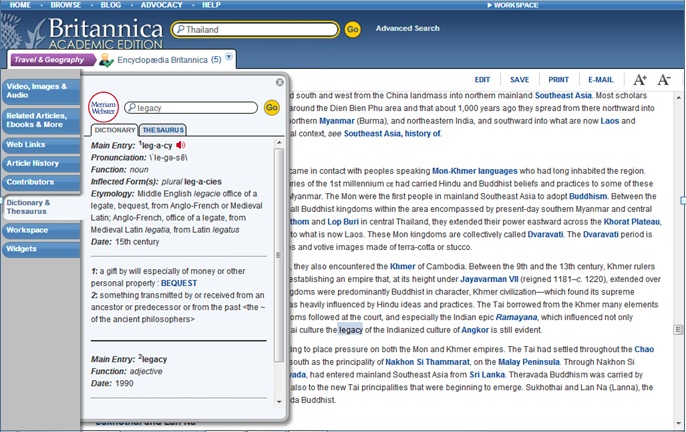Open the Sri Lanka link
686x432 pixels.
487,375
